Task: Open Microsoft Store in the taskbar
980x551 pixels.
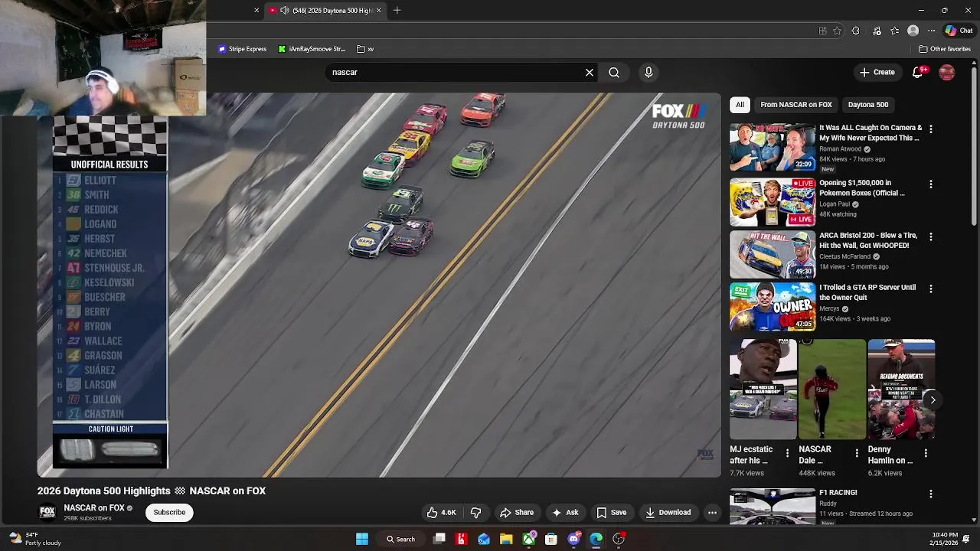Action: [550, 539]
